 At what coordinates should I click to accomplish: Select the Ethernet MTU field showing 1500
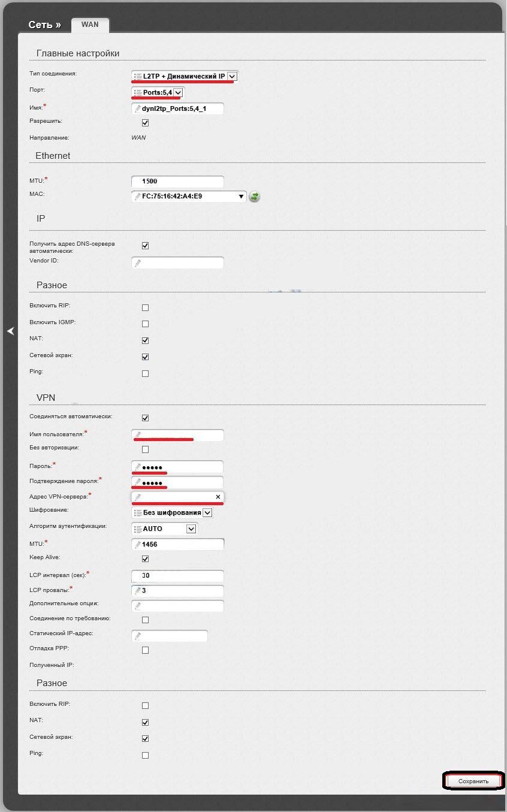(x=177, y=181)
